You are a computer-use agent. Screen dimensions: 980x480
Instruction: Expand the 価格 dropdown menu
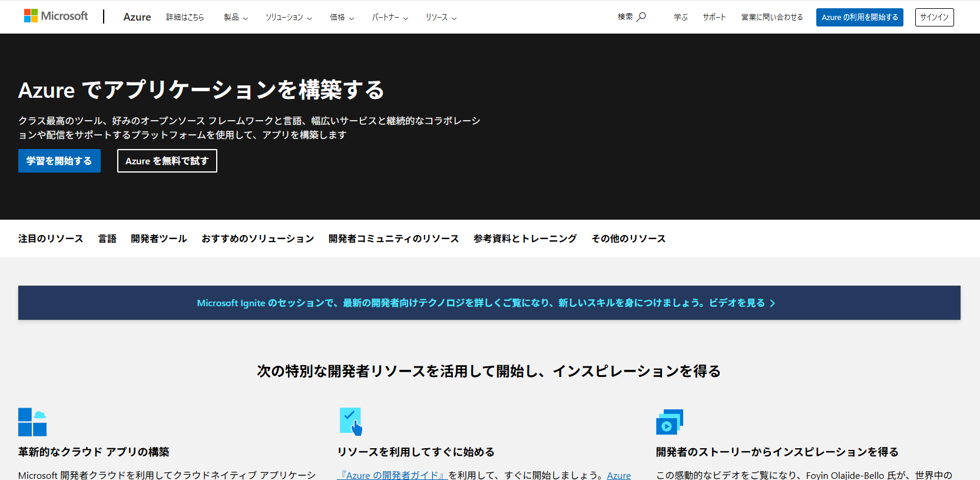click(x=342, y=17)
